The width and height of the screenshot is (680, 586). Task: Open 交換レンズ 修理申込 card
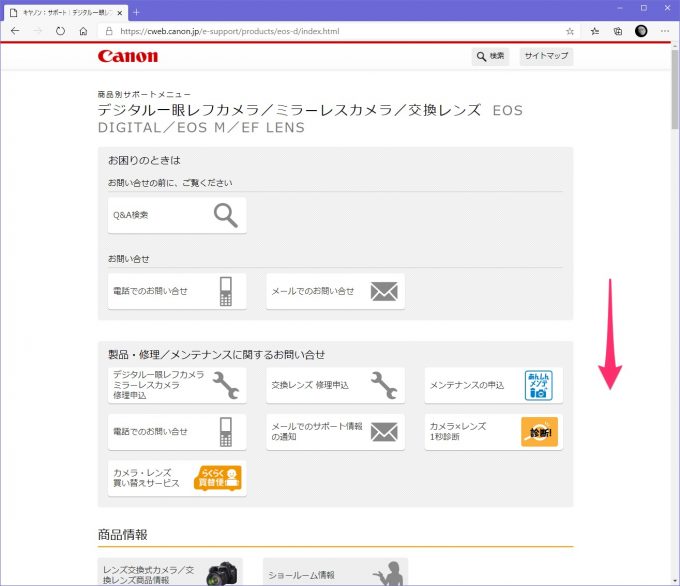(335, 385)
